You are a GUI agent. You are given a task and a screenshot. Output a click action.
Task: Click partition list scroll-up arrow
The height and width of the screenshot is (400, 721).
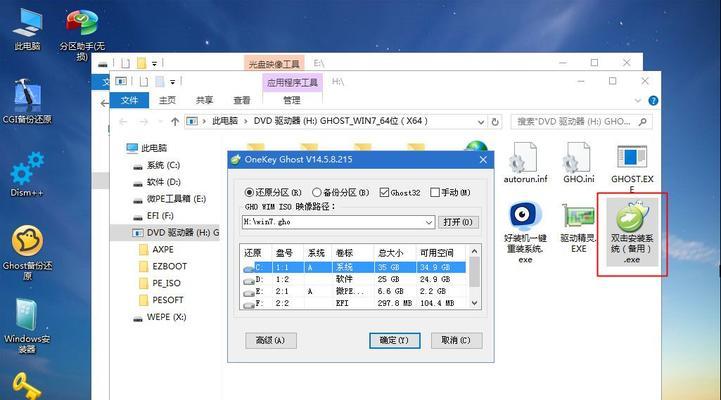(475, 251)
